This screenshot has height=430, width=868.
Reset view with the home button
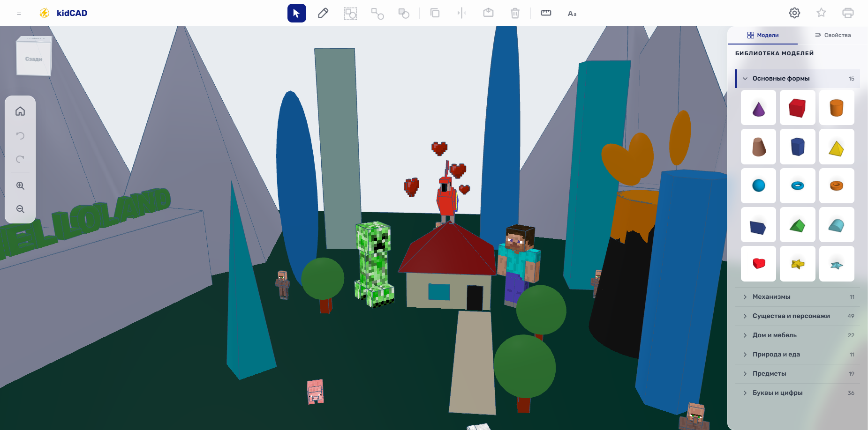(20, 111)
